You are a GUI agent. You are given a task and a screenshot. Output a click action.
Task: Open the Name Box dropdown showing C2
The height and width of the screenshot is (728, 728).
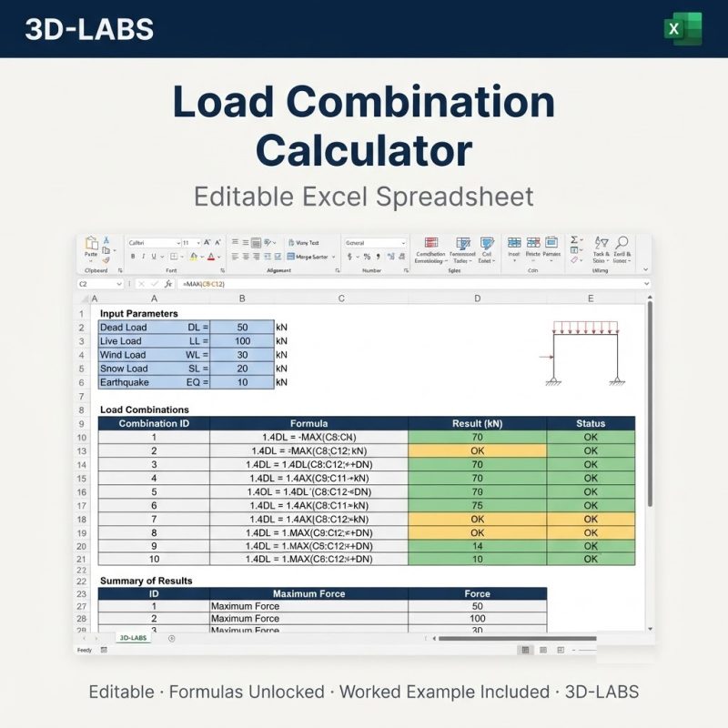click(119, 284)
